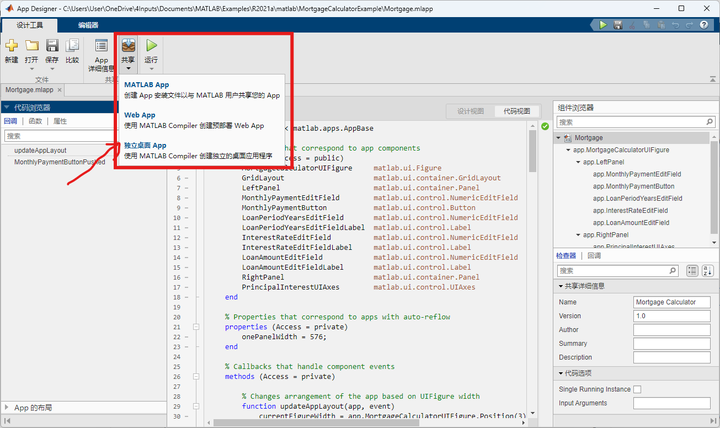Expand the App 的布局 section
This screenshot has height=428, width=720.
[7, 408]
